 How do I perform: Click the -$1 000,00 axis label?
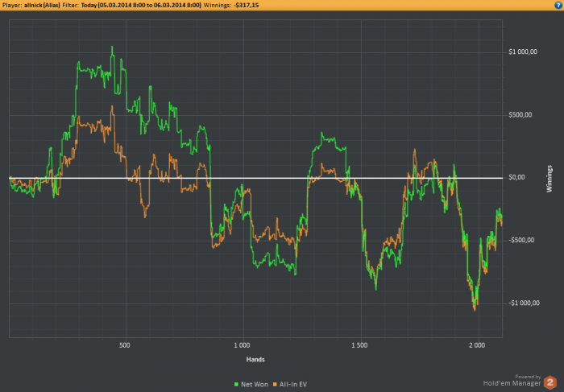524,303
